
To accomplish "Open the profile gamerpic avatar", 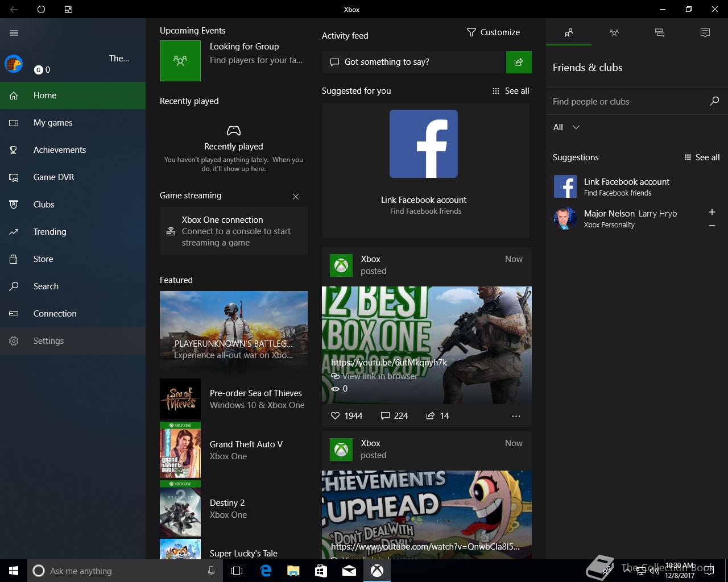I will tap(14, 64).
